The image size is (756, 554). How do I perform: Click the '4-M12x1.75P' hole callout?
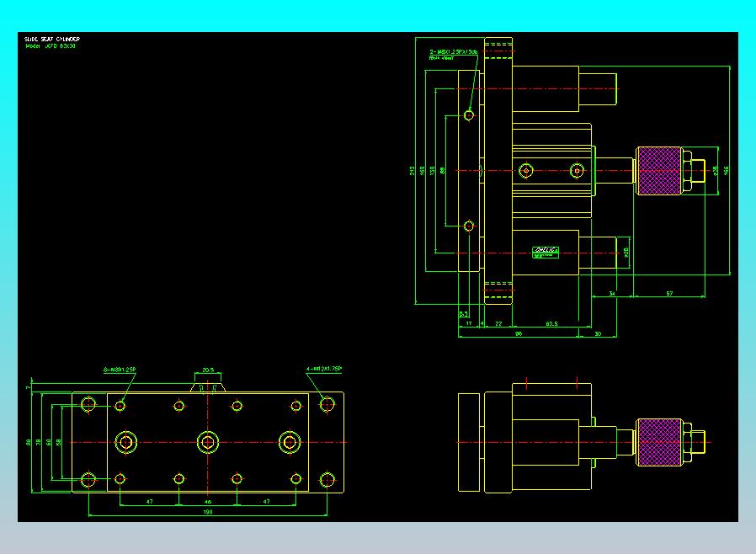(x=324, y=369)
